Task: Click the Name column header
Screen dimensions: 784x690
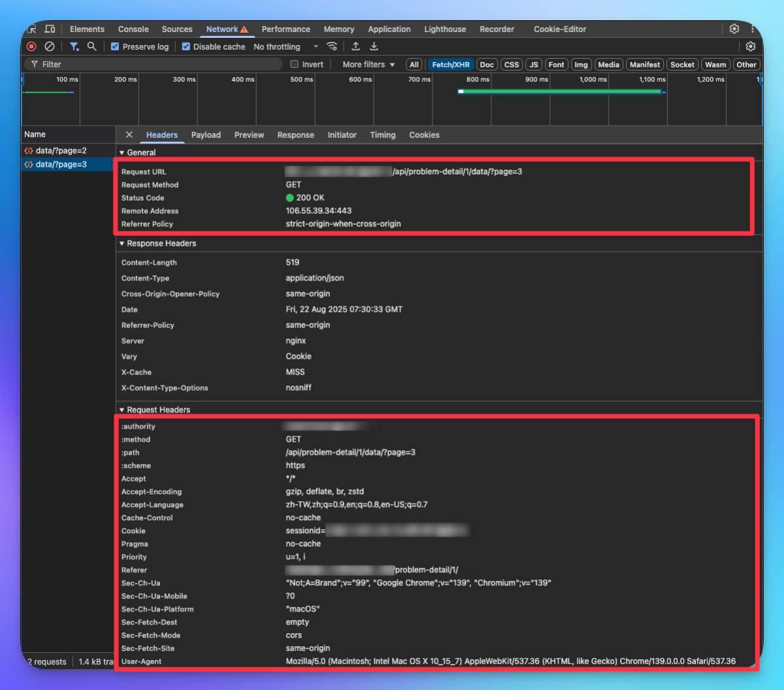Action: (x=68, y=135)
